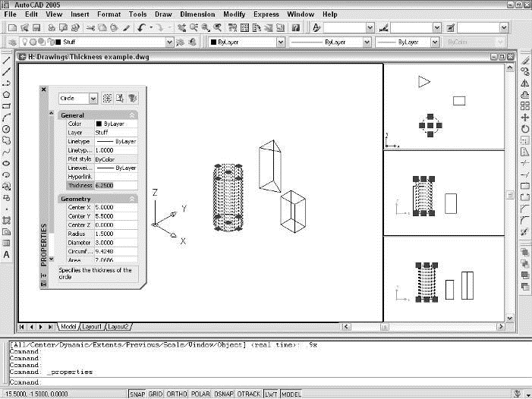Open the Draw menu

tap(163, 14)
